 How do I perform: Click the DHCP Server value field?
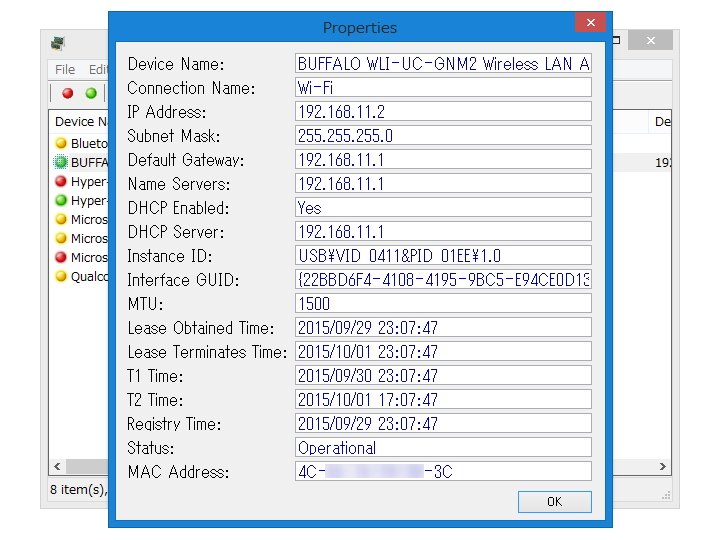coord(443,231)
